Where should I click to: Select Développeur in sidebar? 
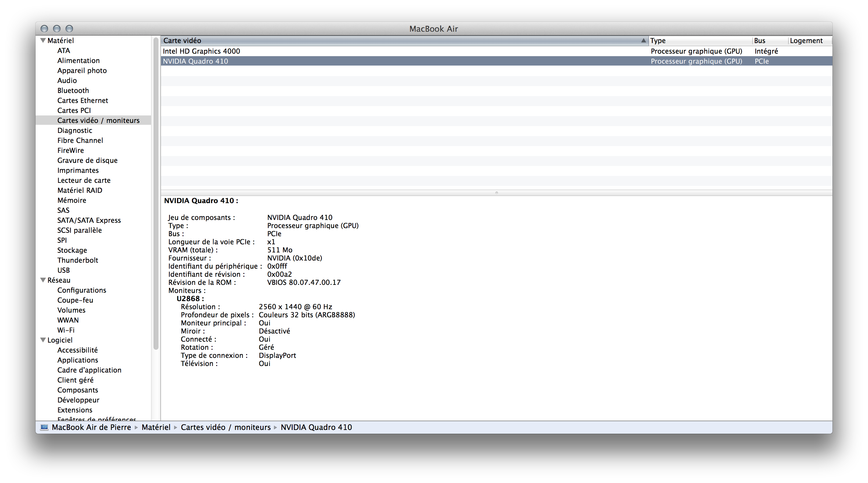tap(78, 400)
